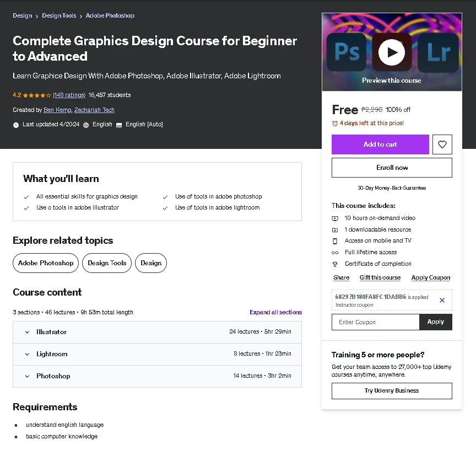Click the last updated badge icon

click(16, 125)
